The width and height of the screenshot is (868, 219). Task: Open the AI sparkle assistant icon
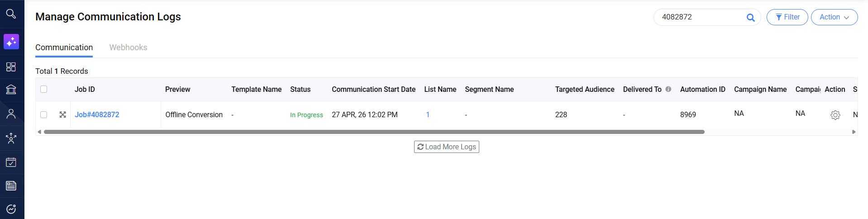(x=11, y=42)
